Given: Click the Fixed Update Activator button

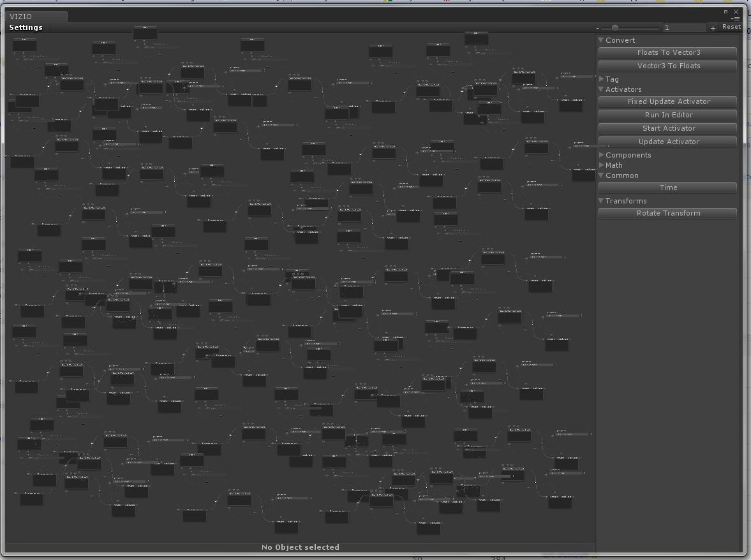Looking at the screenshot, I should pos(668,101).
